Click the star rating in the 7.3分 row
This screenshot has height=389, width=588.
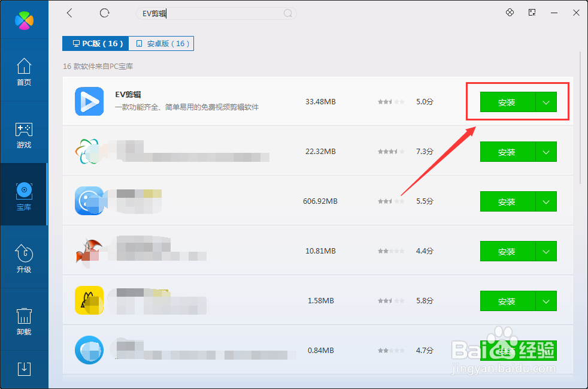[x=391, y=152]
